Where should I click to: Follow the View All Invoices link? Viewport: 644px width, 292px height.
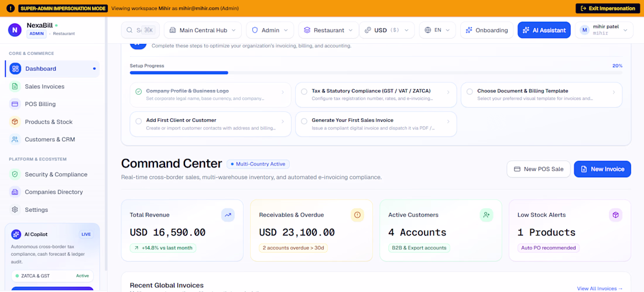coord(600,288)
